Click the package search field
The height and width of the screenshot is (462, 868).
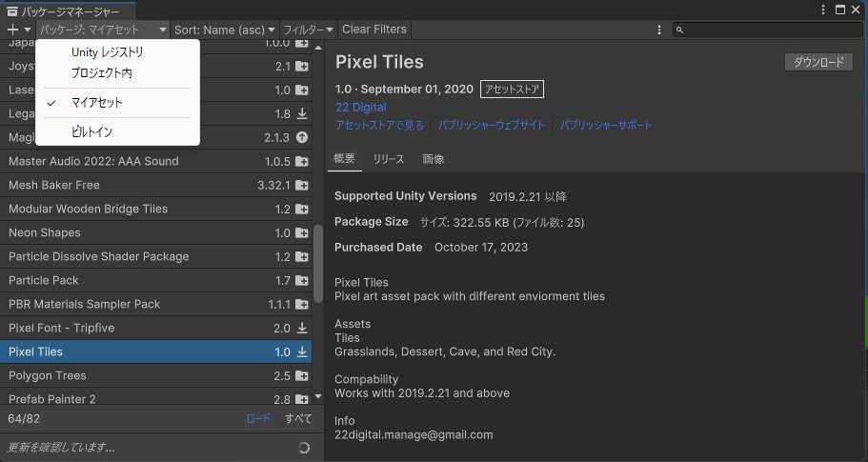(x=768, y=30)
